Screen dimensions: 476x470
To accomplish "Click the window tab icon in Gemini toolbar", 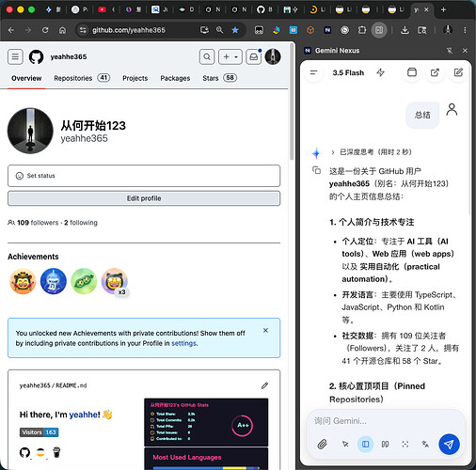I will coord(412,72).
